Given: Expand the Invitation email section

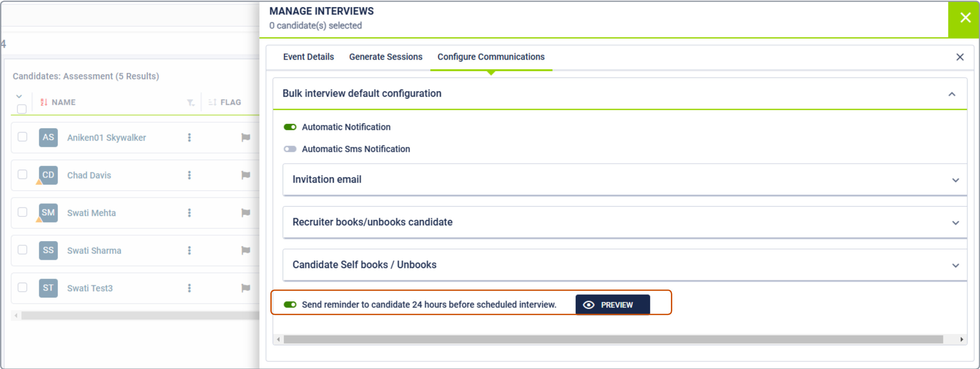Looking at the screenshot, I should [955, 180].
